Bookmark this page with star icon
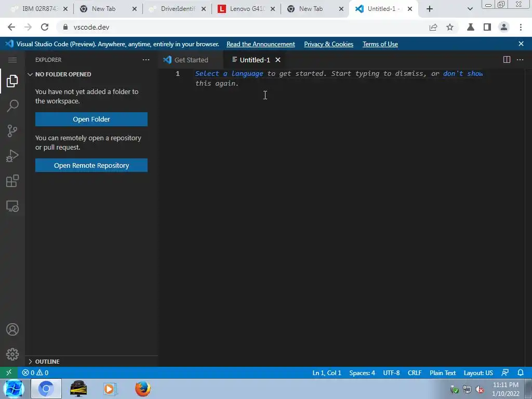Screen dimensions: 532x399 450,27
